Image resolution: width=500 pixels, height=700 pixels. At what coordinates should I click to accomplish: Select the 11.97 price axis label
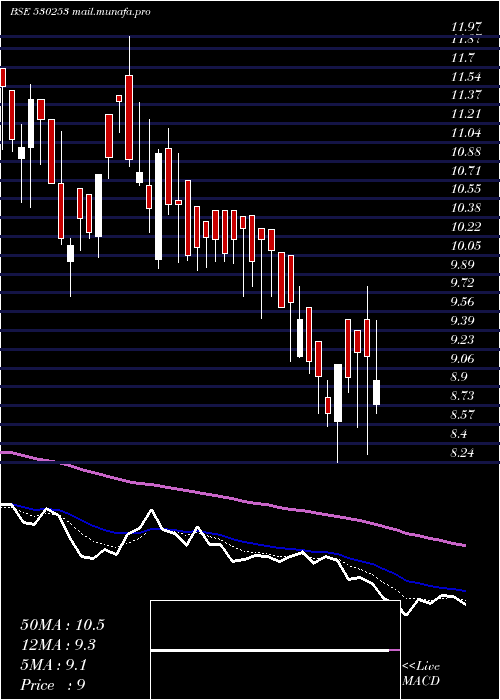466,27
